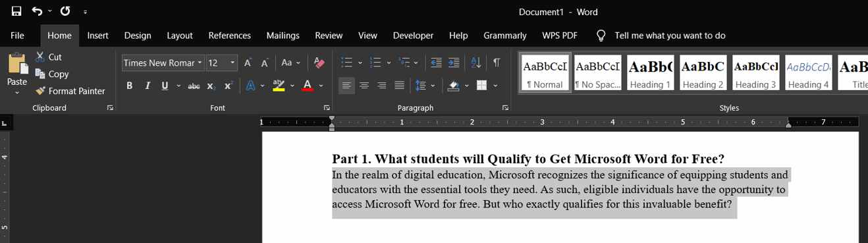Viewport: 868px width, 243px height.
Task: Open Font dialog launcher
Action: (327, 107)
